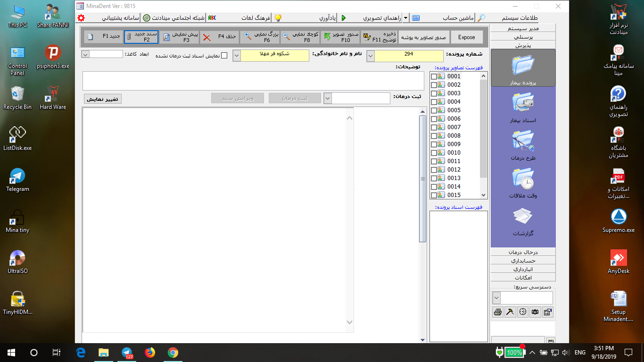The image size is (644, 362).
Task: Open the پرونده بیمار patient file folder icon
Action: (x=523, y=68)
